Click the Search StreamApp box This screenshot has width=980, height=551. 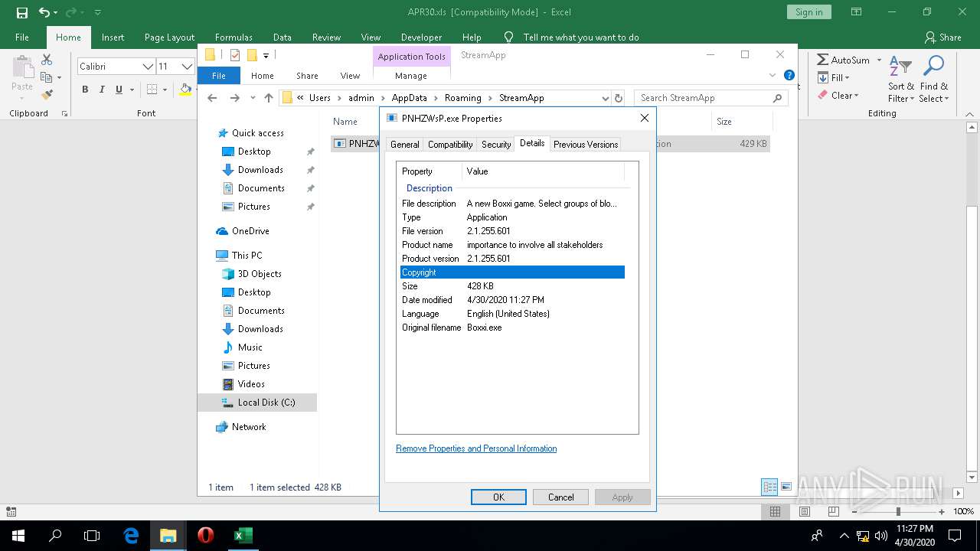click(710, 98)
